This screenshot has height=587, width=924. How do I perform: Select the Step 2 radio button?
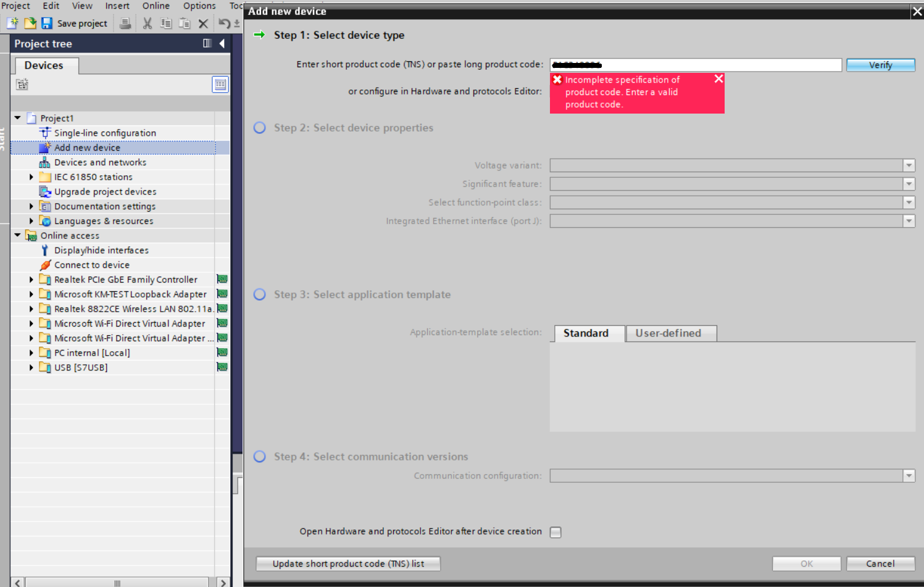[x=260, y=128]
